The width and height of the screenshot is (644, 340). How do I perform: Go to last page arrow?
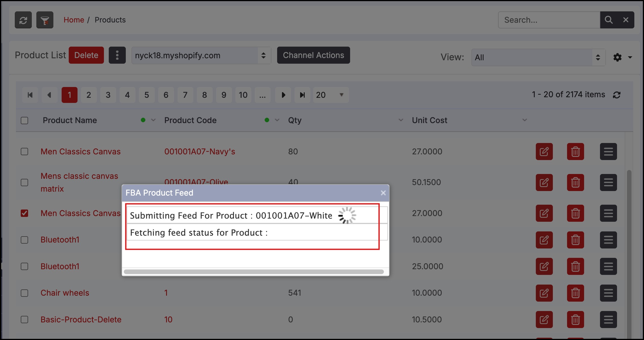pyautogui.click(x=302, y=95)
